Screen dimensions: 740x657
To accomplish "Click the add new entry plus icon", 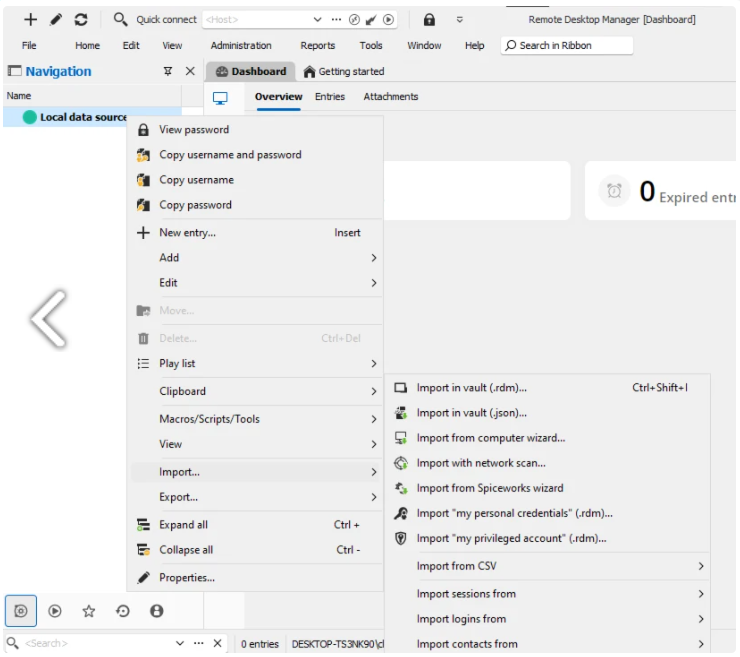I will 31,19.
